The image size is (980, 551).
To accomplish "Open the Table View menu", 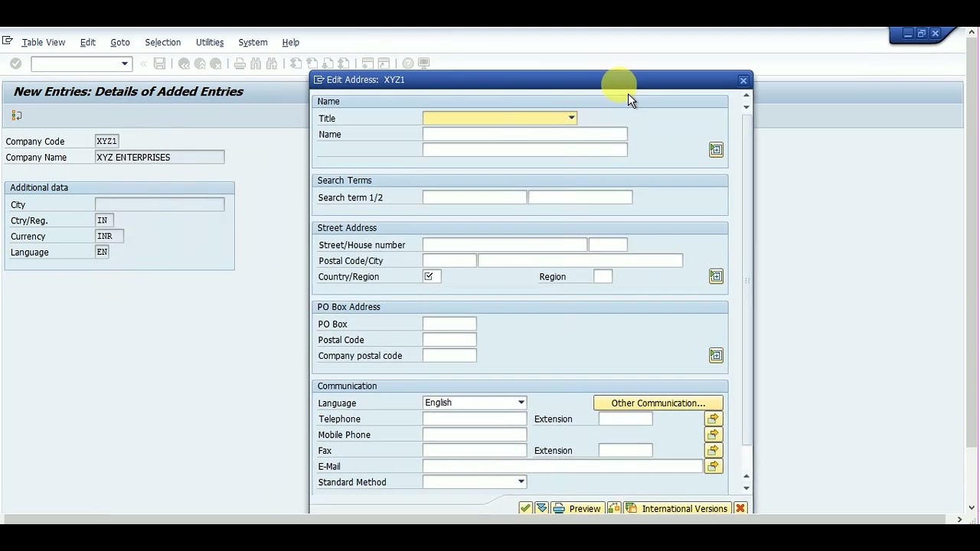I will 44,42.
